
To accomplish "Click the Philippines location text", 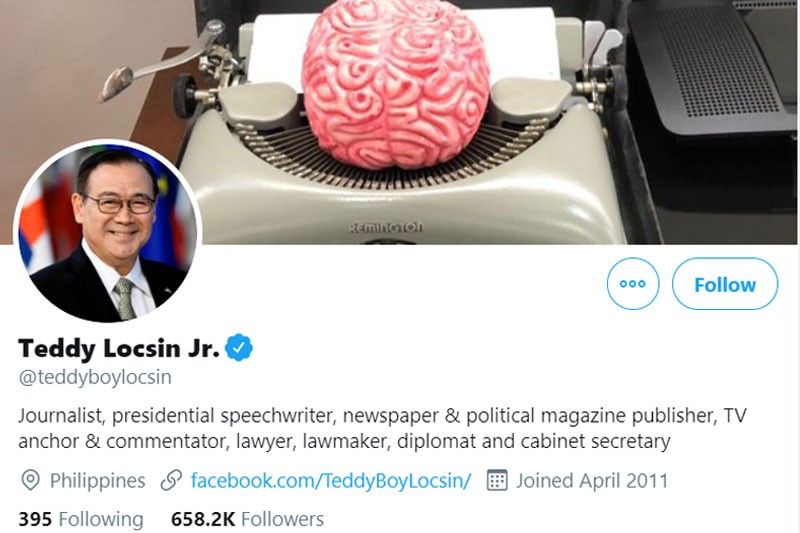I will click(97, 480).
